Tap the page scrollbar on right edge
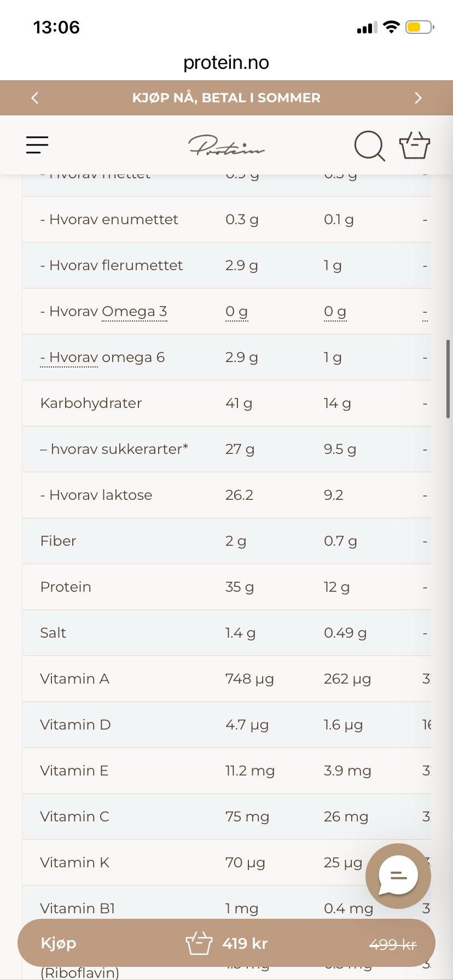This screenshot has width=453, height=980. (x=448, y=379)
